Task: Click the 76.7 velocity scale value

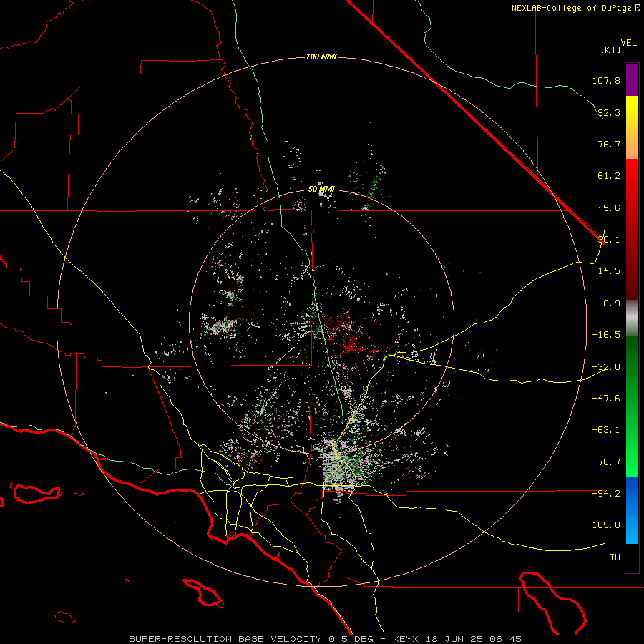Action: [609, 144]
